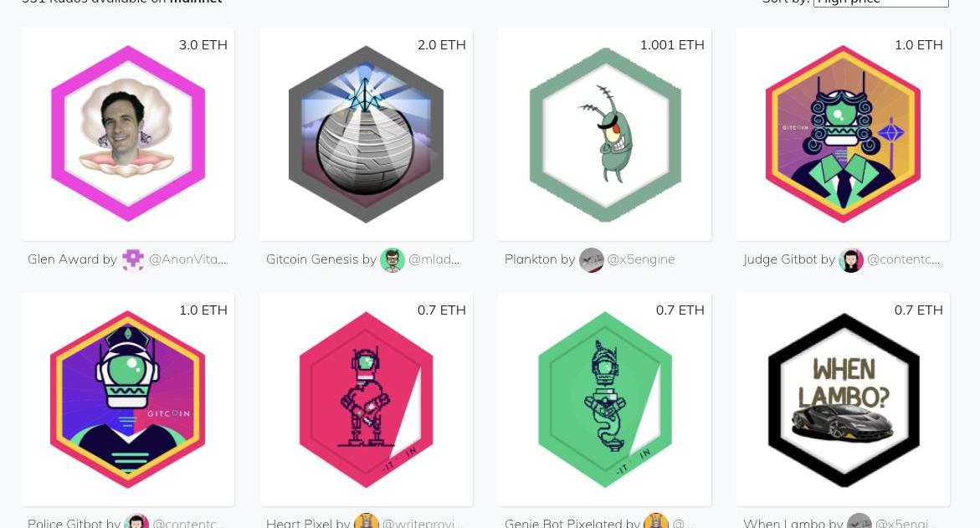This screenshot has height=528, width=980.
Task: Click the mlad avatar with glasses
Action: point(392,259)
